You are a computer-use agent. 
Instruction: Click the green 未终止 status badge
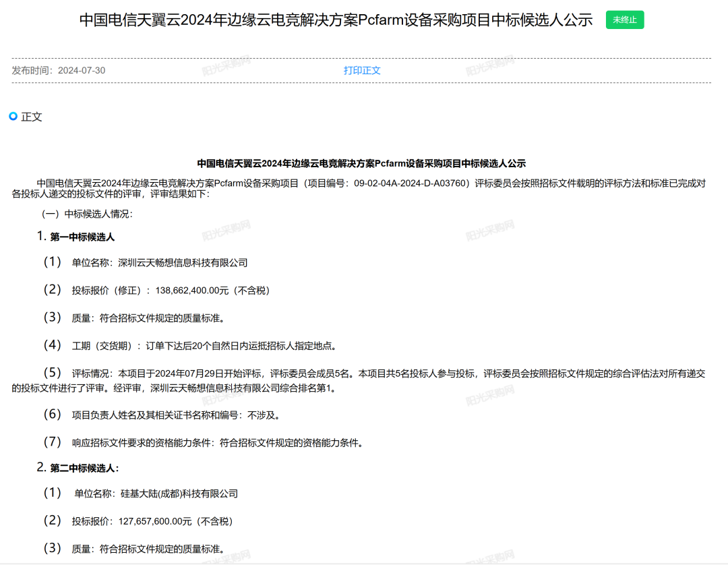tap(624, 20)
